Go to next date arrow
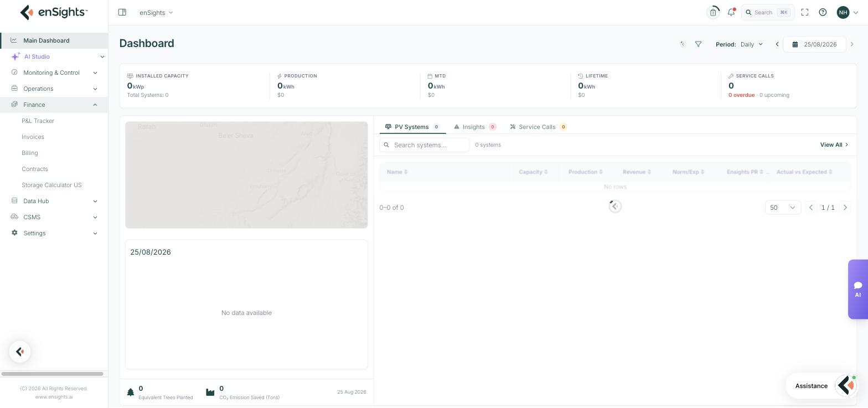The image size is (868, 408). 852,44
